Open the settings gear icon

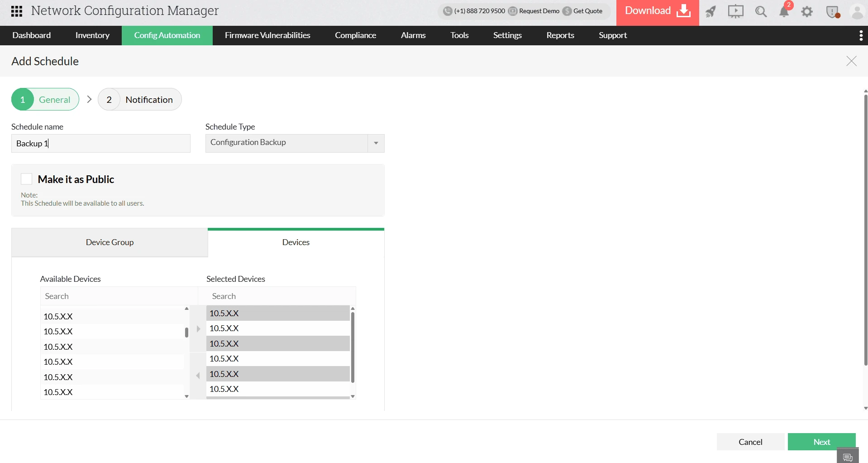point(807,12)
